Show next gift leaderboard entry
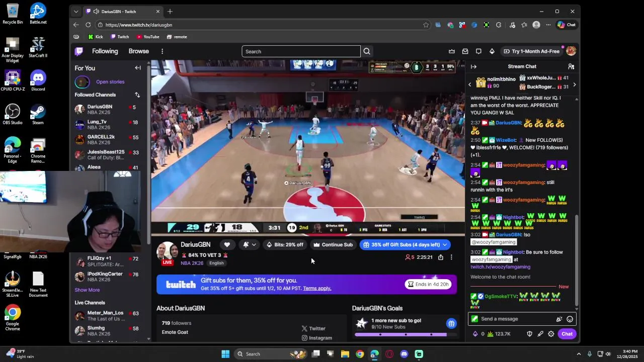 574,84
